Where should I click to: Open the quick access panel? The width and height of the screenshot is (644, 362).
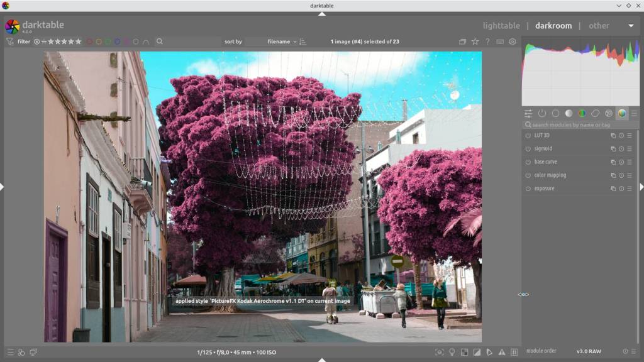(x=528, y=113)
